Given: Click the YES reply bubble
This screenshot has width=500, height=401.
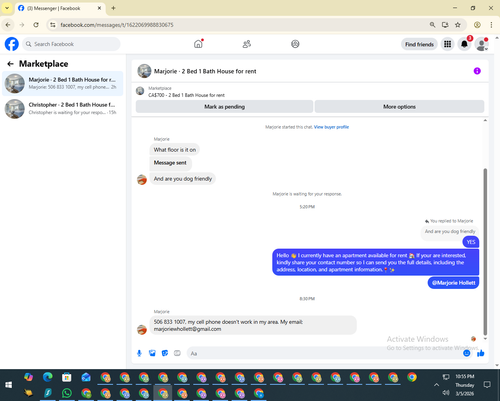Looking at the screenshot, I should pyautogui.click(x=471, y=242).
